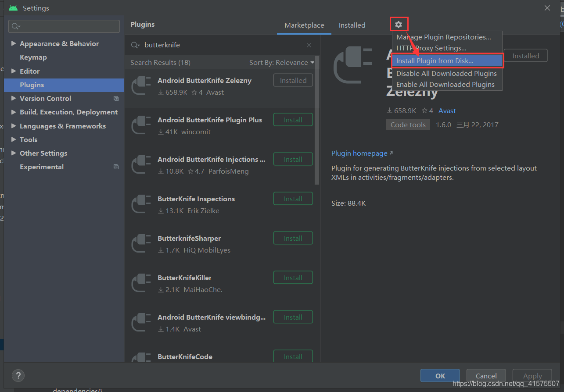Click project-level icon beside Experimental
This screenshot has height=392, width=564.
116,167
